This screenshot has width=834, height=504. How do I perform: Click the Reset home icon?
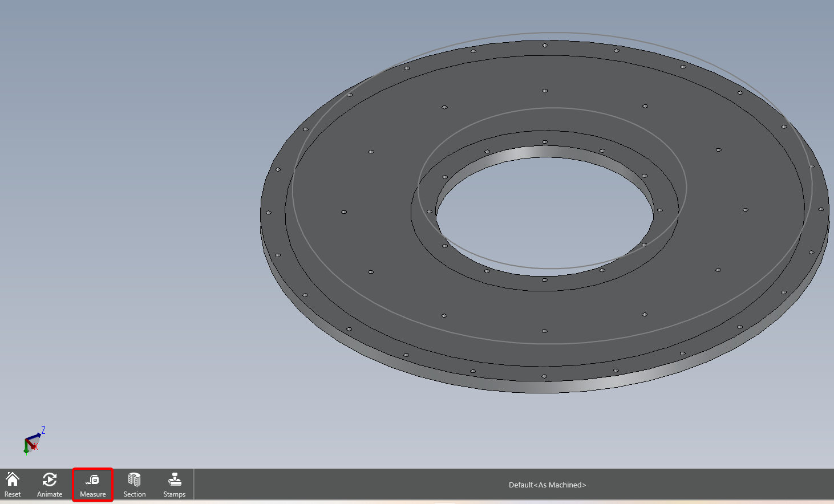tap(13, 484)
